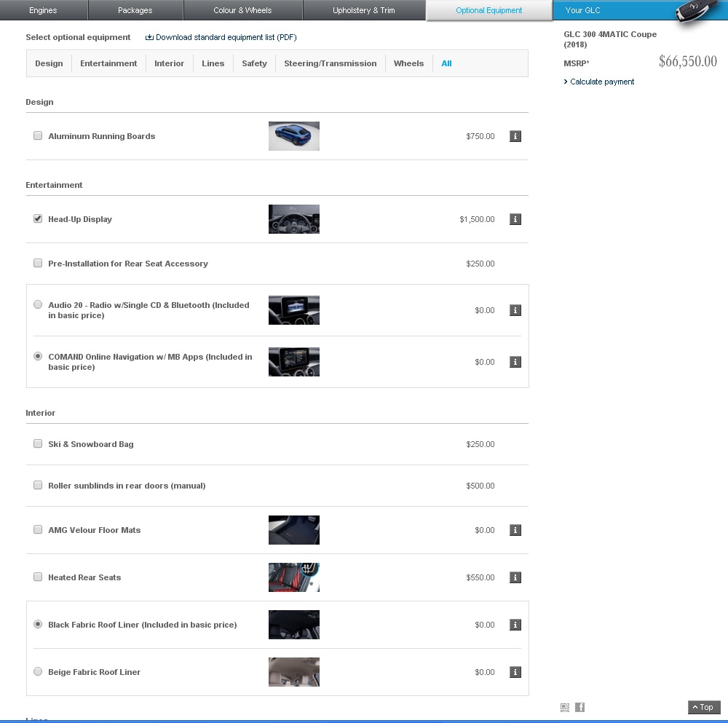Open the Upholstery & Trim tab
728x723 pixels.
coord(363,10)
